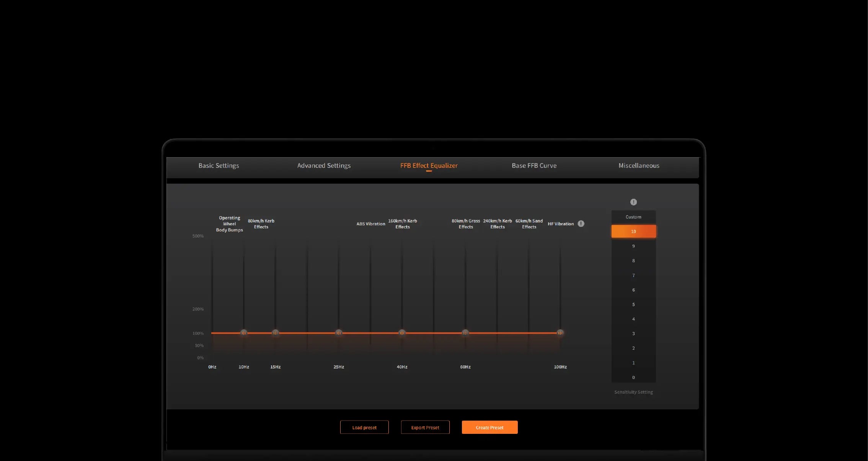Open the Base FFB Curve tab
868x461 pixels.
pos(534,166)
